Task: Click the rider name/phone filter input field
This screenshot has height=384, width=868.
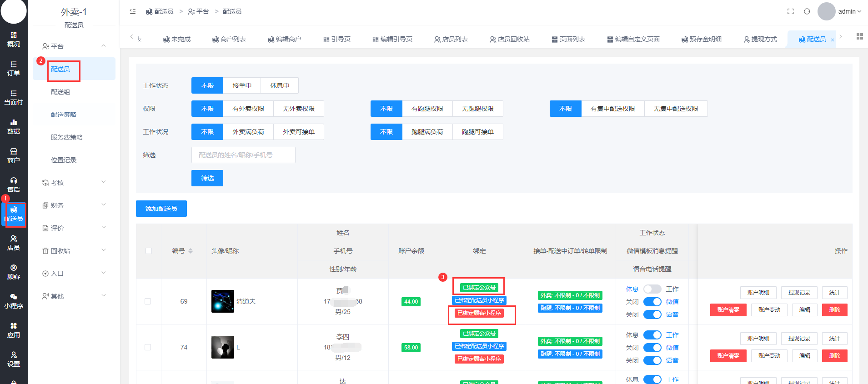Action: [x=243, y=155]
